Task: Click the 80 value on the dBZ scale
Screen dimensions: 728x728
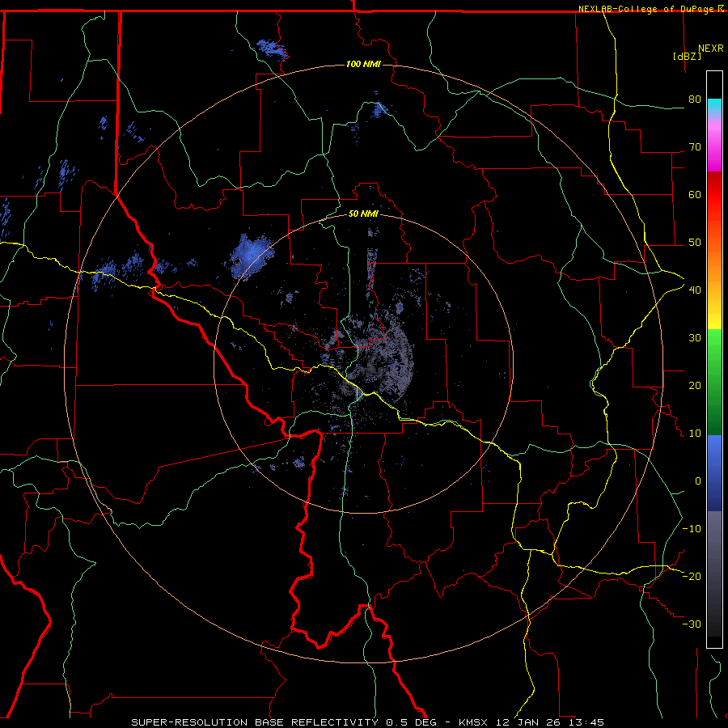Action: 695,99
